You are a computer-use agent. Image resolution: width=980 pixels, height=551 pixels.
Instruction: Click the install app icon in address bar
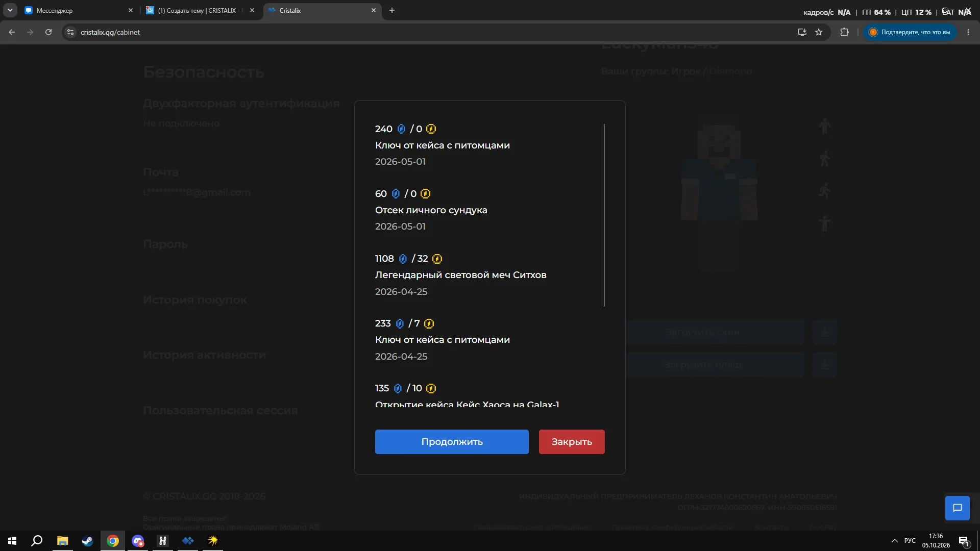click(x=802, y=32)
